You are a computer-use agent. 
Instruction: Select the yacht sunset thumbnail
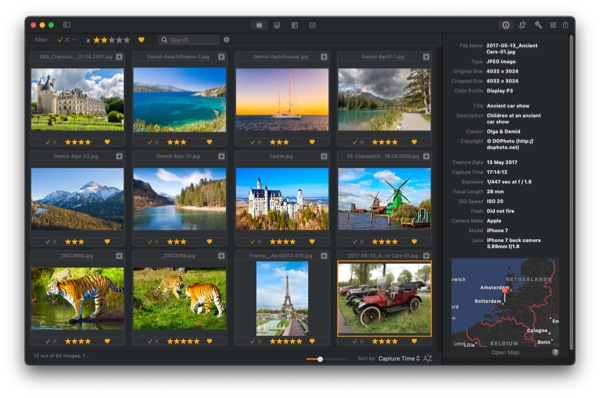[282, 100]
